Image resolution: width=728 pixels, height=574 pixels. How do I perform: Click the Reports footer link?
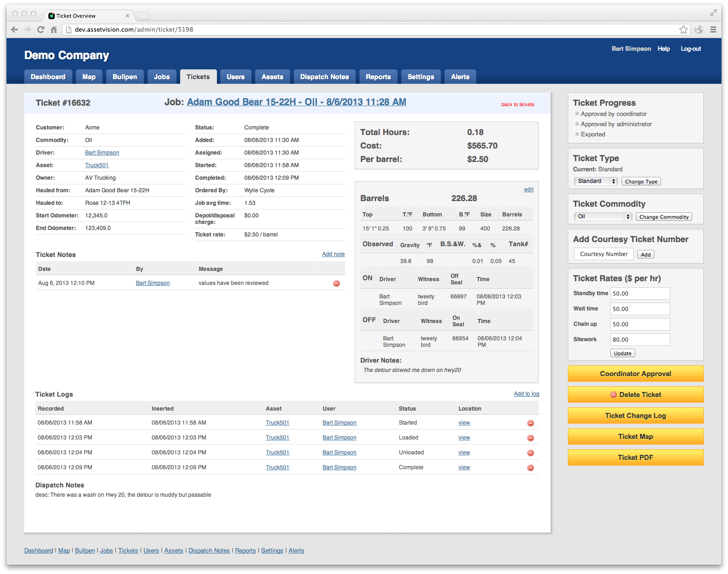coord(245,551)
